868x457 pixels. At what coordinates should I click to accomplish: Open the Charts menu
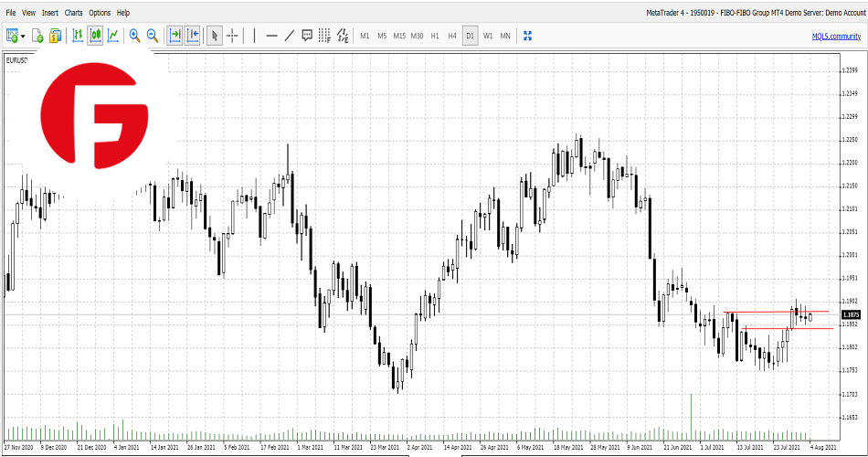(74, 13)
